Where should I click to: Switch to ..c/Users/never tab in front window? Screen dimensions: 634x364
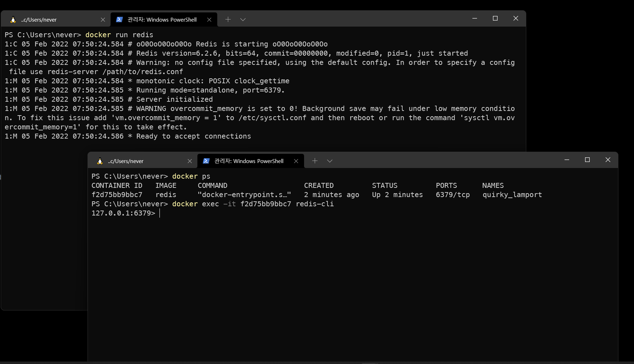[x=142, y=161]
